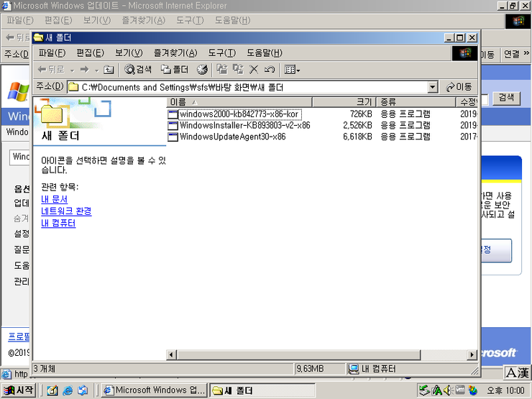This screenshot has width=532, height=399.
Task: Click the Back button in folder toolbar
Action: click(x=51, y=70)
